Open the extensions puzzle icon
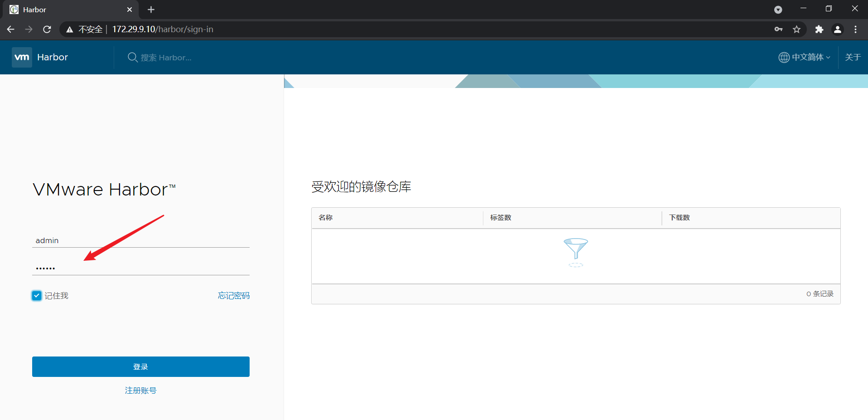 819,29
